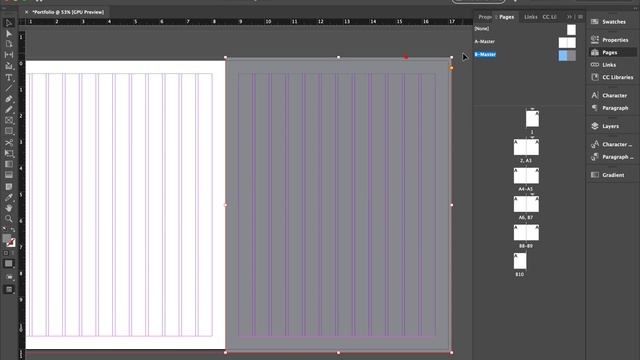This screenshot has width=640, height=360.
Task: Set formatting affects text
Action: tap(12, 253)
